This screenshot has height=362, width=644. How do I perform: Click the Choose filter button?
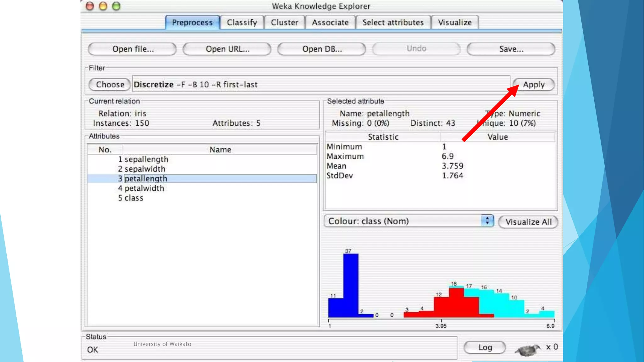pyautogui.click(x=110, y=85)
